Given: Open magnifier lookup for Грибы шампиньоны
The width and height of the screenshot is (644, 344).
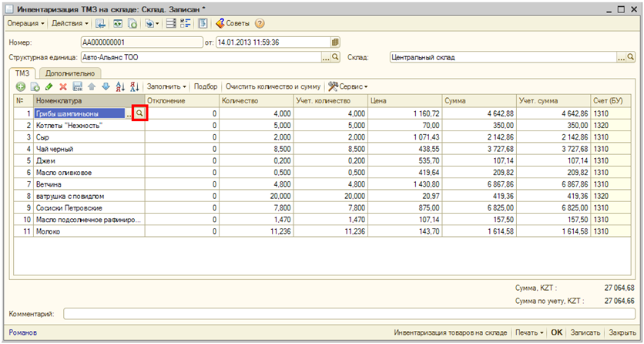Looking at the screenshot, I should 139,113.
